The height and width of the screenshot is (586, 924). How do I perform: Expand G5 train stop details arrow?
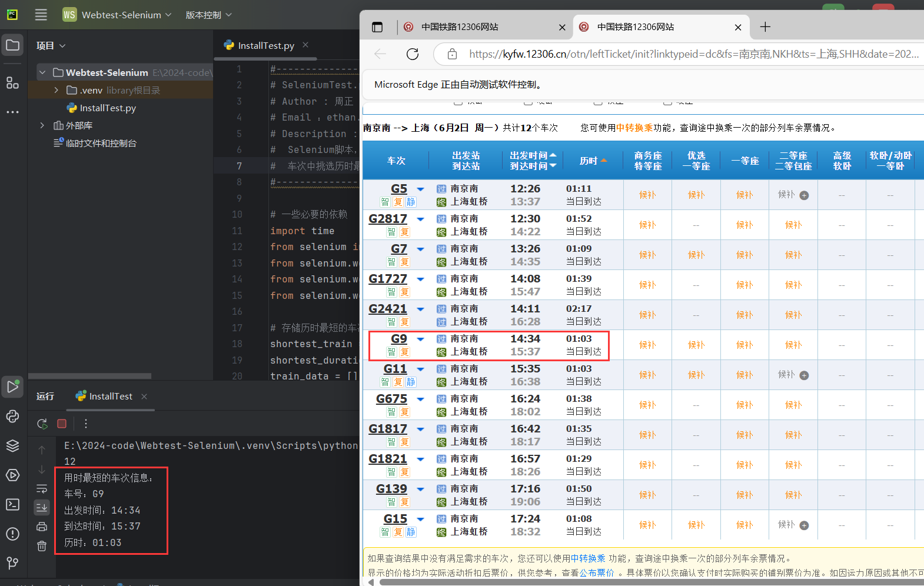coord(420,189)
